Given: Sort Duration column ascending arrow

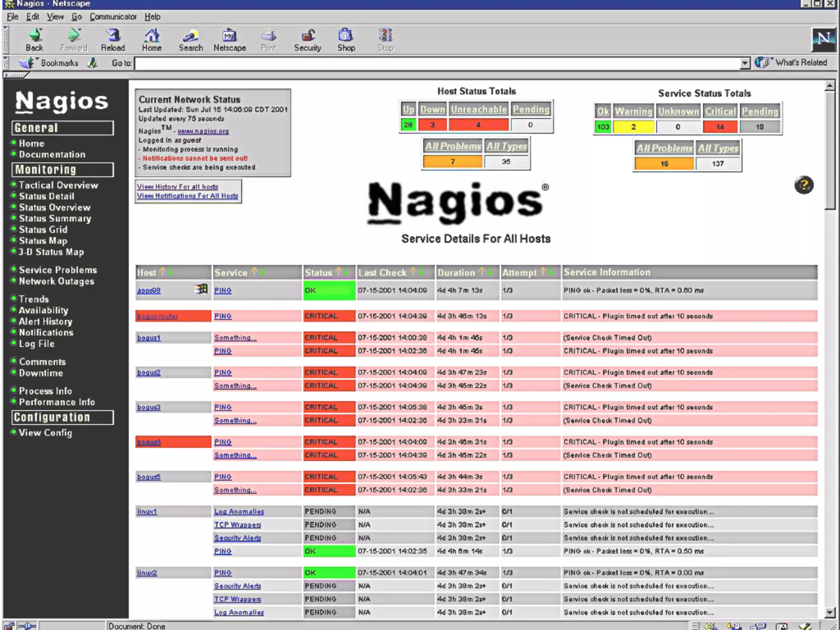Looking at the screenshot, I should [482, 272].
